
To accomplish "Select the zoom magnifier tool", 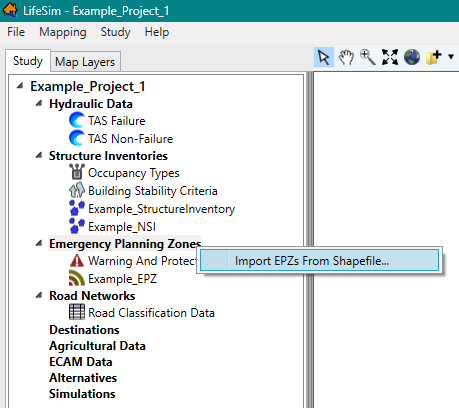I will click(x=368, y=57).
